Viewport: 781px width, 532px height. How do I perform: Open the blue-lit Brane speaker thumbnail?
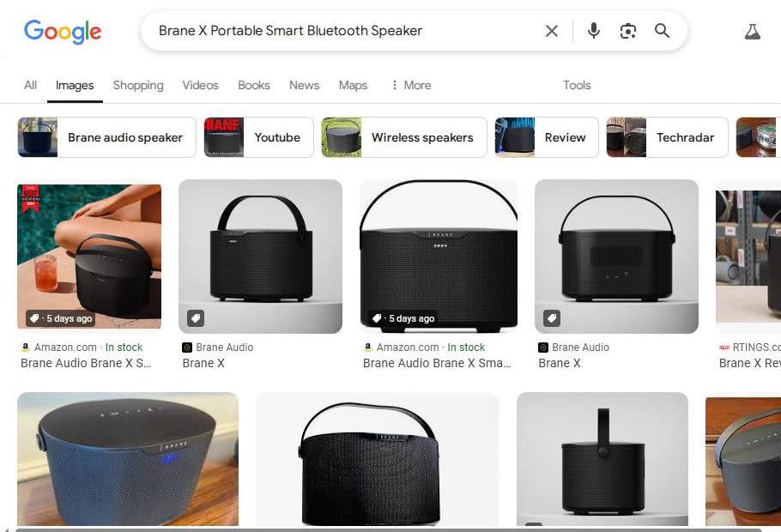[128, 459]
